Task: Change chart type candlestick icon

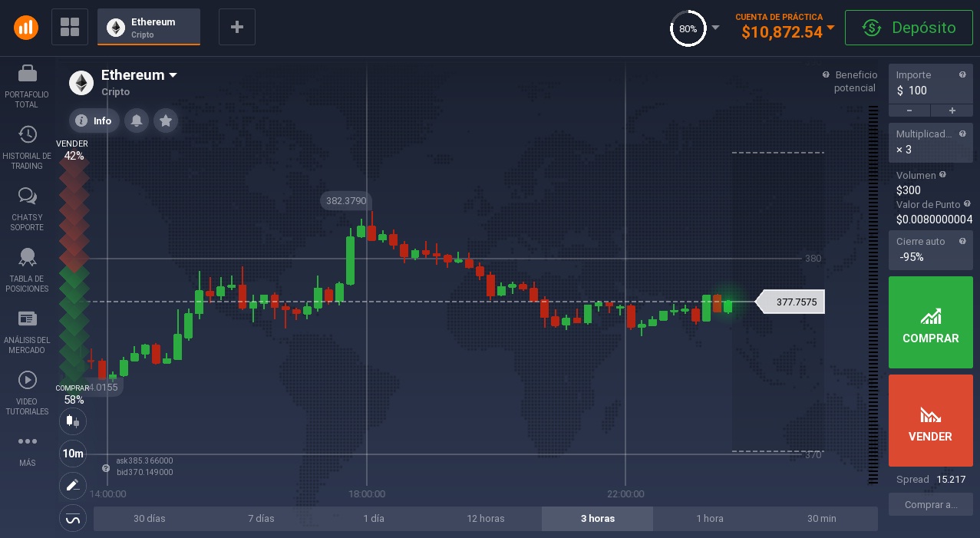Action: click(x=73, y=421)
